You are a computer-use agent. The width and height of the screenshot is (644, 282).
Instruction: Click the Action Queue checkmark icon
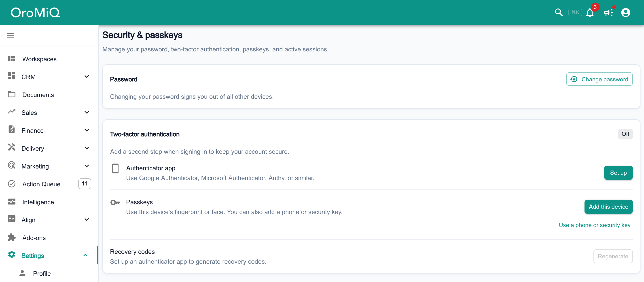pyautogui.click(x=11, y=184)
